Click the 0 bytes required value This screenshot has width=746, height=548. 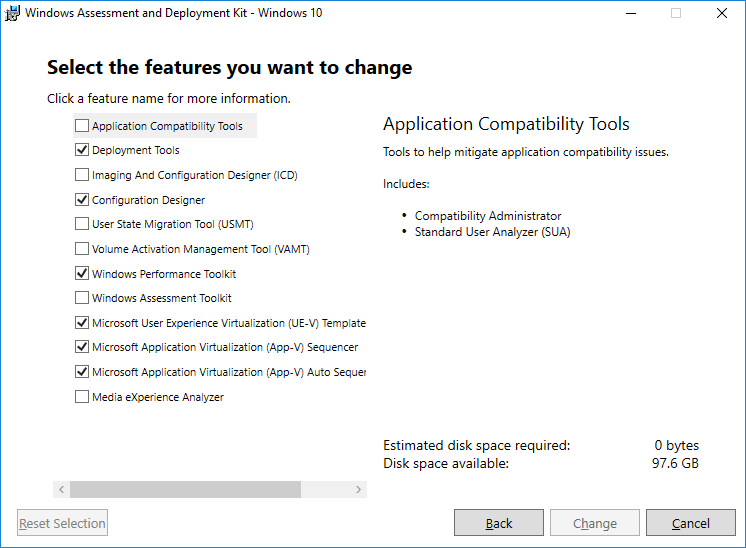(677, 445)
